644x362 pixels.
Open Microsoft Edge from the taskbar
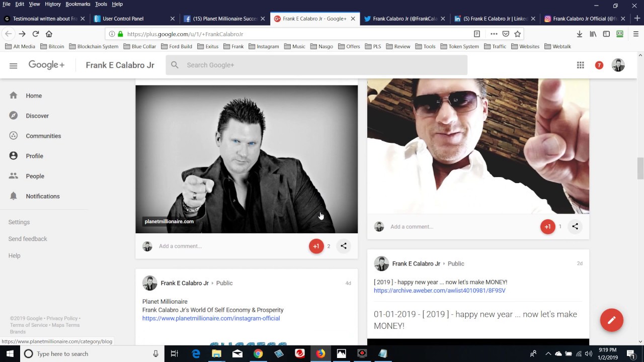(x=196, y=353)
